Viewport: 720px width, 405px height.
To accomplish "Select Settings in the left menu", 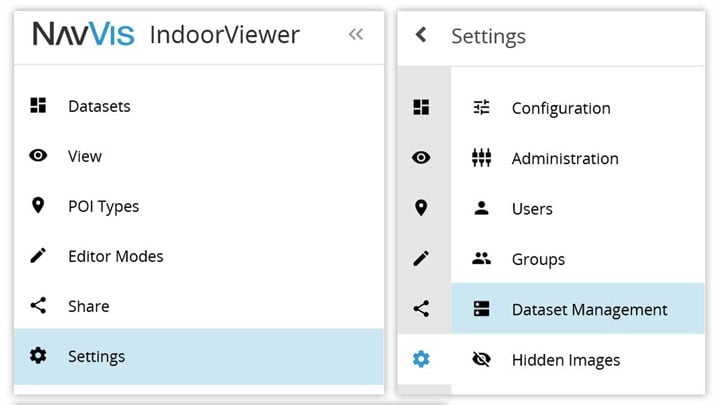I will coord(199,356).
